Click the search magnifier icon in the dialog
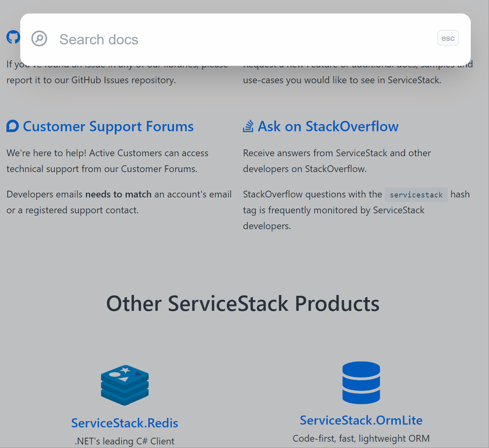The width and height of the screenshot is (489, 448). pyautogui.click(x=39, y=38)
